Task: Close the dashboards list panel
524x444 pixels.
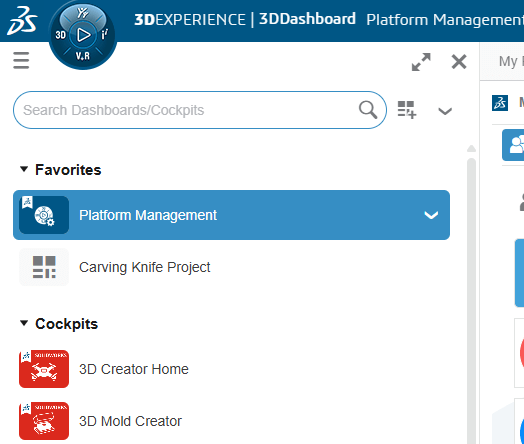Action: point(459,62)
